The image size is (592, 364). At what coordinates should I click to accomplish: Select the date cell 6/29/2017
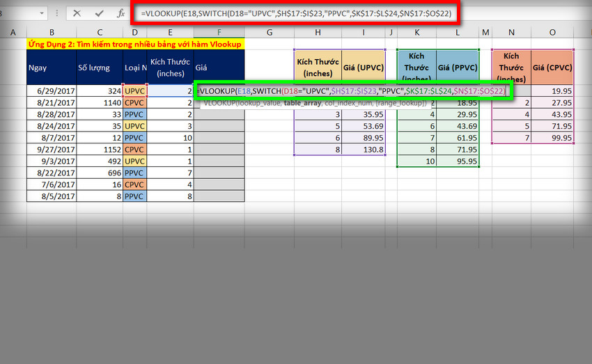click(52, 90)
